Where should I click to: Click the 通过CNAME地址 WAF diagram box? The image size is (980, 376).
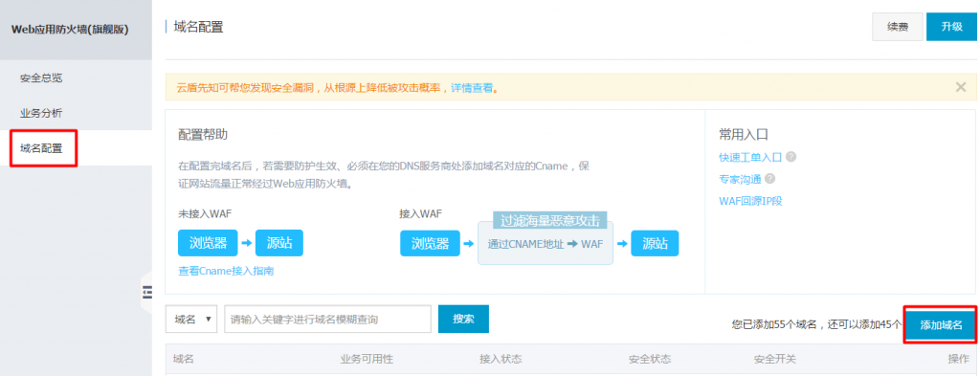click(546, 244)
